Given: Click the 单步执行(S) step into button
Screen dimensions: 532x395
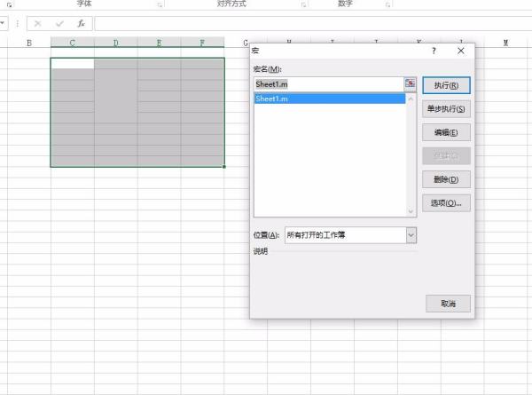Looking at the screenshot, I should point(446,108).
